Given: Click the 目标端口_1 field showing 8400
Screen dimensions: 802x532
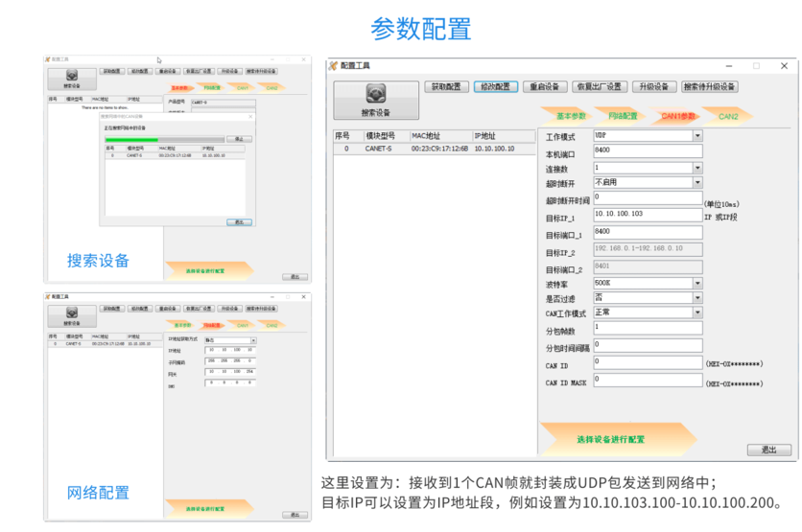Looking at the screenshot, I should (648, 232).
